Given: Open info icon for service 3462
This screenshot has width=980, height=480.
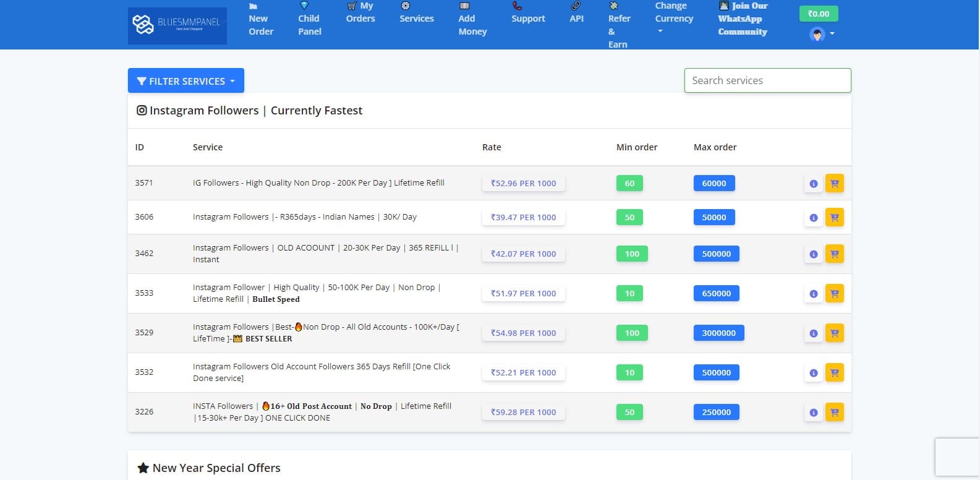Looking at the screenshot, I should tap(813, 254).
